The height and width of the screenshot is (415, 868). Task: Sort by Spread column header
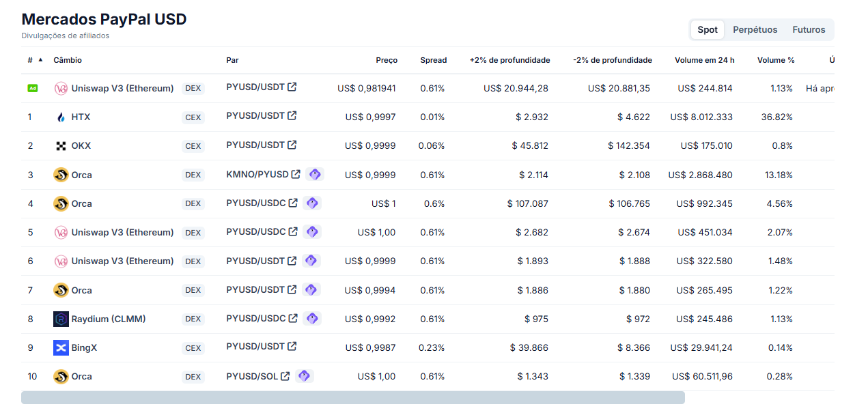click(434, 60)
